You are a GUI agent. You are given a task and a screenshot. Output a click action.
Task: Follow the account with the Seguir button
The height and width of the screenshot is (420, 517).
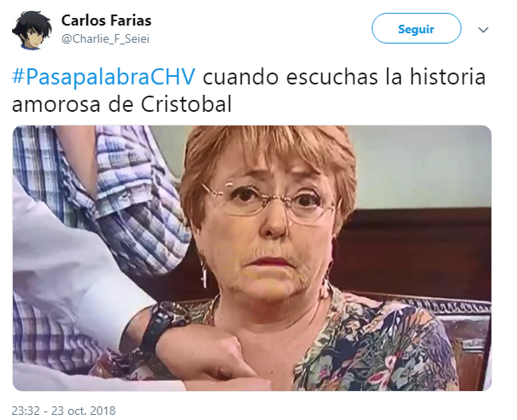click(x=416, y=29)
